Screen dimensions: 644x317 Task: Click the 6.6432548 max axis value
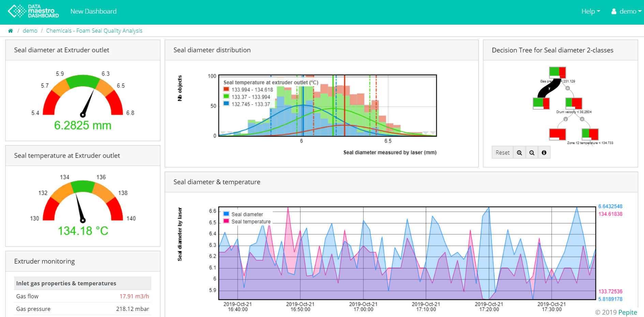610,206
